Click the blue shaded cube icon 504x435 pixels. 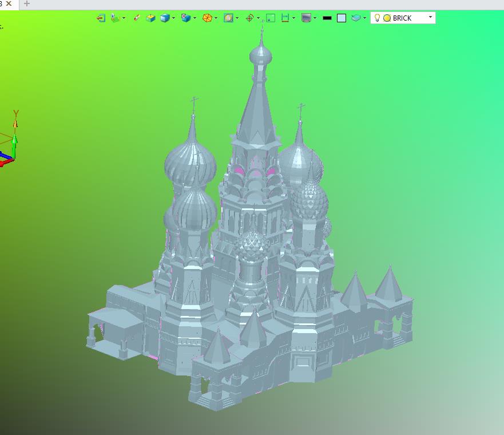click(165, 18)
